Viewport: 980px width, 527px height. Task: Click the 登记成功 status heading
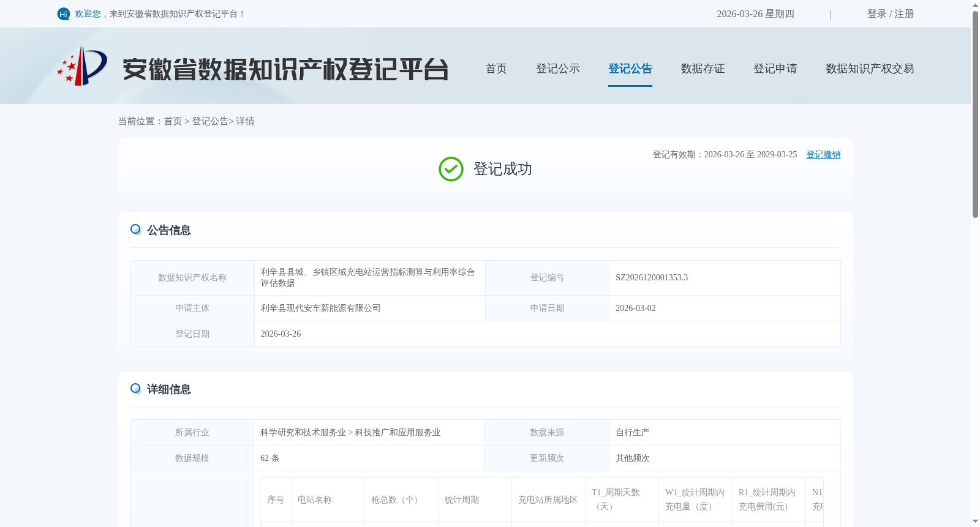click(502, 170)
